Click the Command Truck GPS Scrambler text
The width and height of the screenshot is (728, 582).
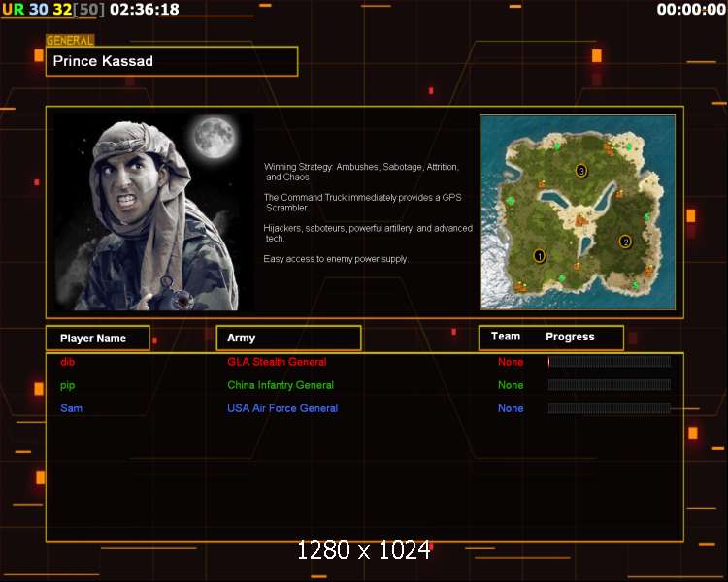point(363,203)
